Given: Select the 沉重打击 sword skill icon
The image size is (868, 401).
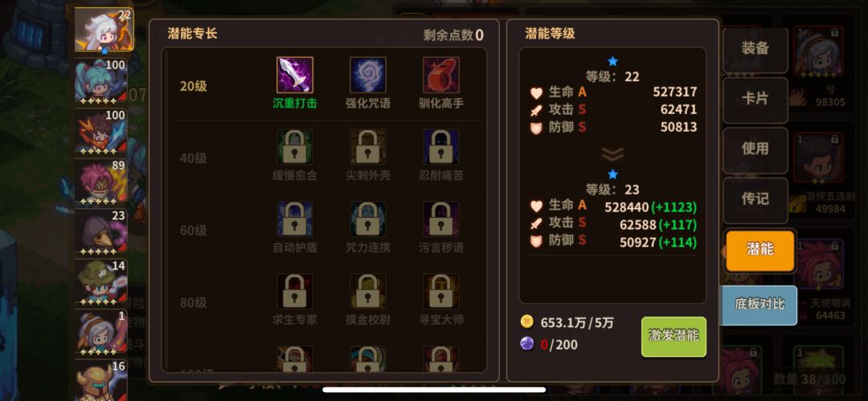Looking at the screenshot, I should pos(294,75).
